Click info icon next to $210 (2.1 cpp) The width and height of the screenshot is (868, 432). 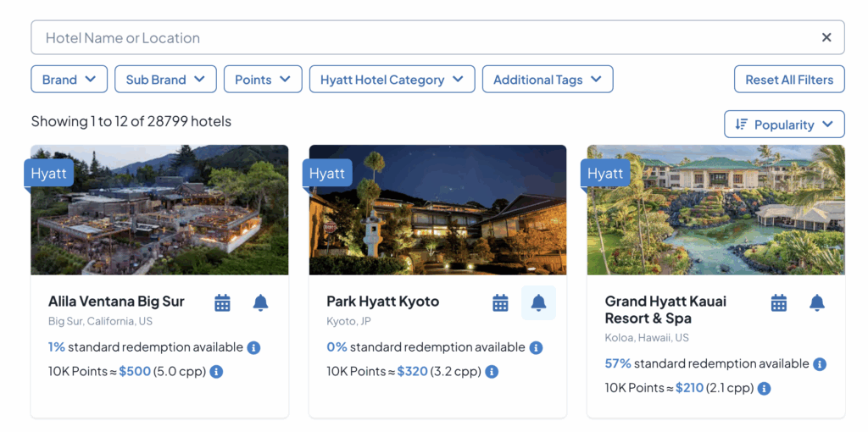tap(764, 388)
